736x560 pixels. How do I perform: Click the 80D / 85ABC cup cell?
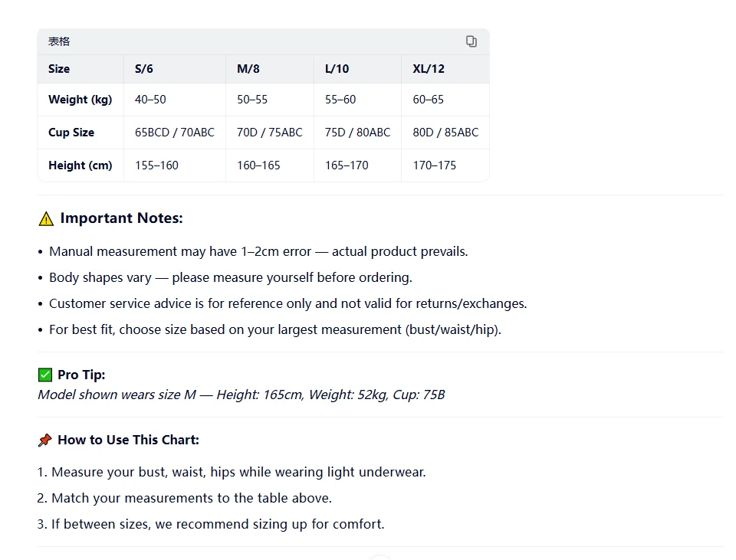pyautogui.click(x=446, y=133)
